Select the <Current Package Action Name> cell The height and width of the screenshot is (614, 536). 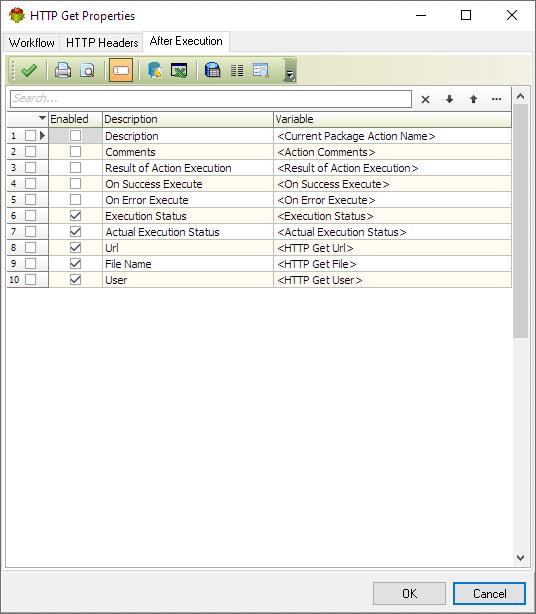(x=392, y=136)
